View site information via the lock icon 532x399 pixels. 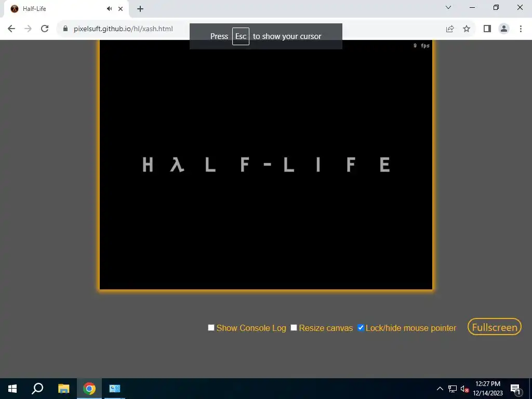(65, 29)
